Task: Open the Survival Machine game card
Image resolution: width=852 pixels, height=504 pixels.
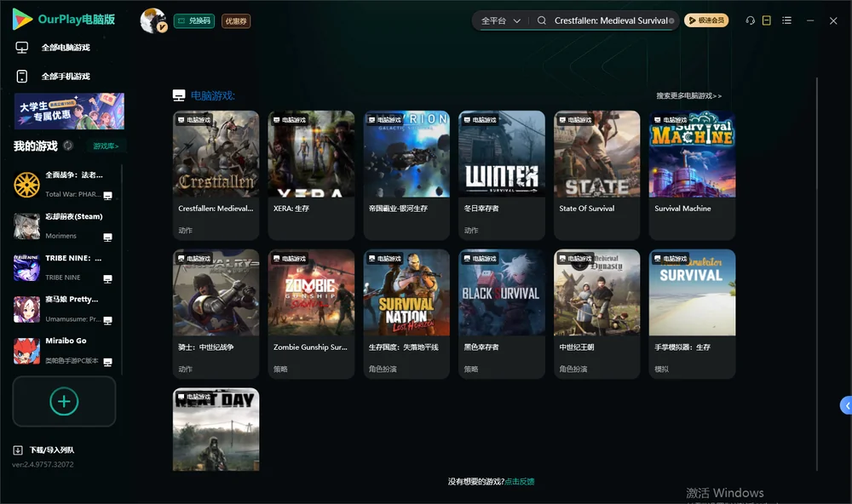Action: point(692,175)
